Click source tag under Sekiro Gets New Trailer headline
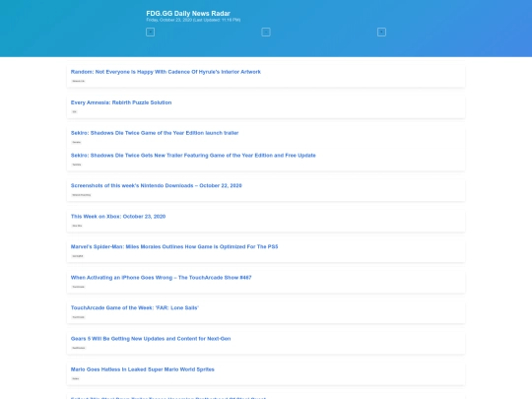Viewport: 532px width, 399px height. click(77, 165)
